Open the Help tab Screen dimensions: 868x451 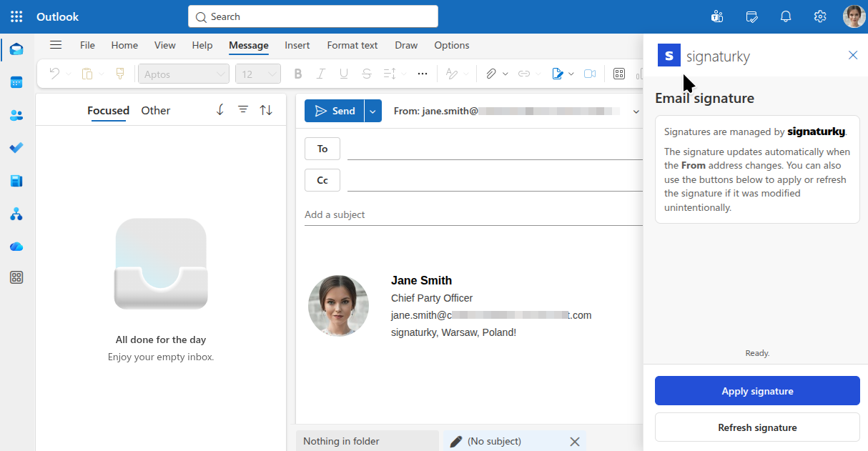coord(202,45)
